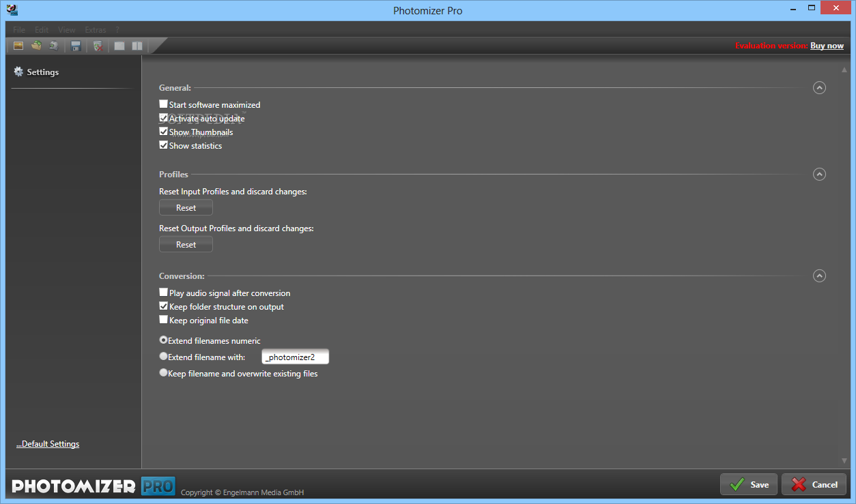Enable Play audio signal after conversion

(163, 293)
